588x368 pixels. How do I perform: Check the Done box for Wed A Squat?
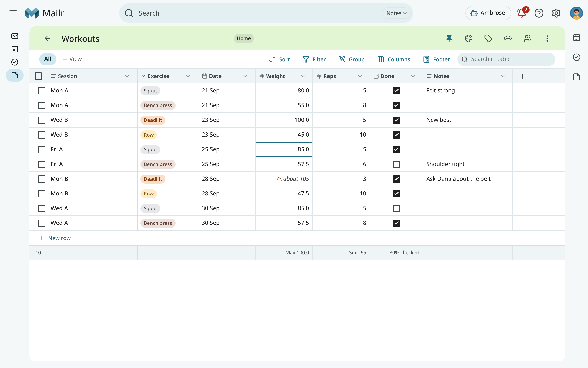(396, 208)
